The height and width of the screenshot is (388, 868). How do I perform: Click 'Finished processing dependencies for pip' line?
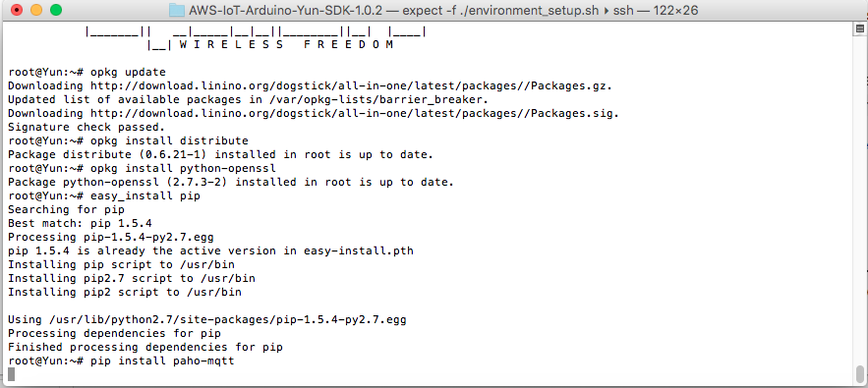click(x=145, y=347)
